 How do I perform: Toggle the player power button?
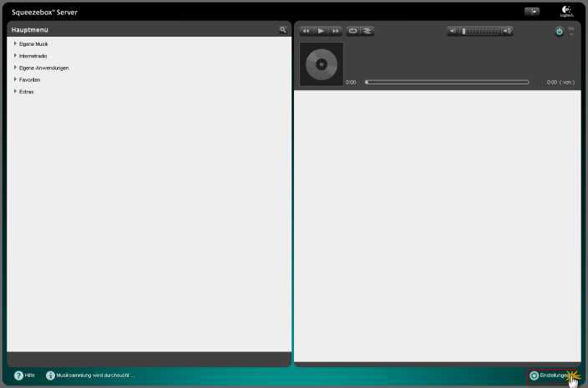pyautogui.click(x=559, y=32)
